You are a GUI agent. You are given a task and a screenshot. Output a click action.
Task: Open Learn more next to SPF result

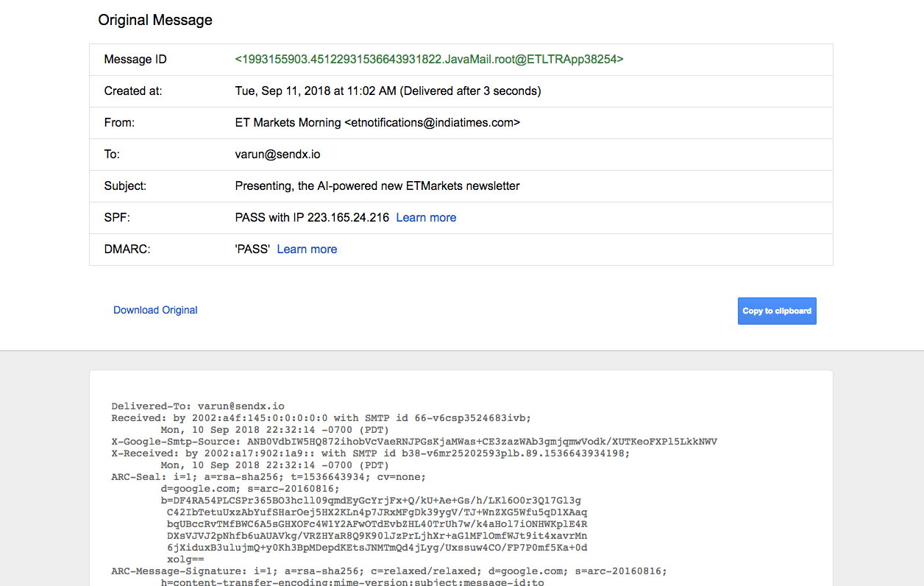pos(426,218)
